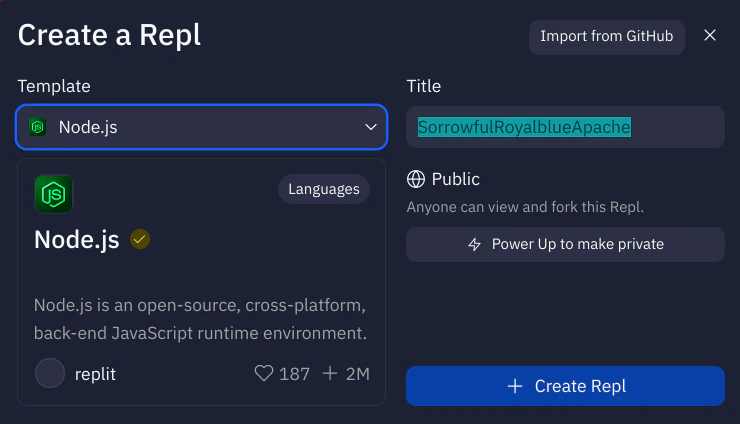Click the verified badge beside Node.js heading
This screenshot has height=424, width=740.
(x=140, y=240)
